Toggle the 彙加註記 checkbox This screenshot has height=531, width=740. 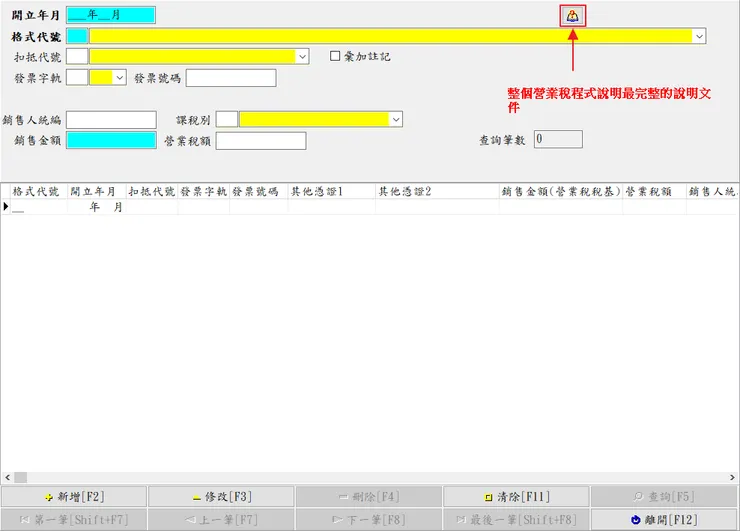[x=335, y=56]
